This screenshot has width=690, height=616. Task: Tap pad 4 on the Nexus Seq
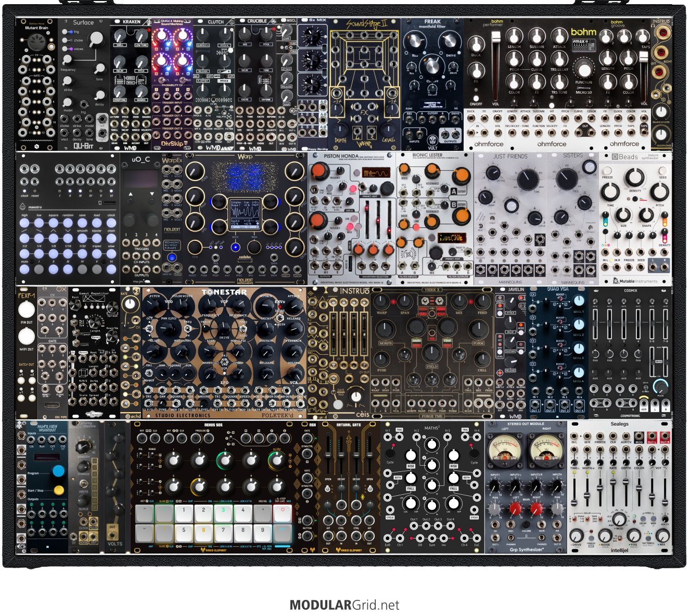click(x=243, y=513)
